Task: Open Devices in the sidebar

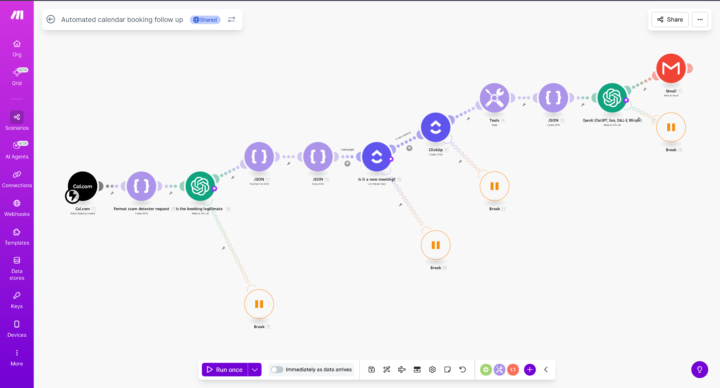Action: tap(17, 329)
